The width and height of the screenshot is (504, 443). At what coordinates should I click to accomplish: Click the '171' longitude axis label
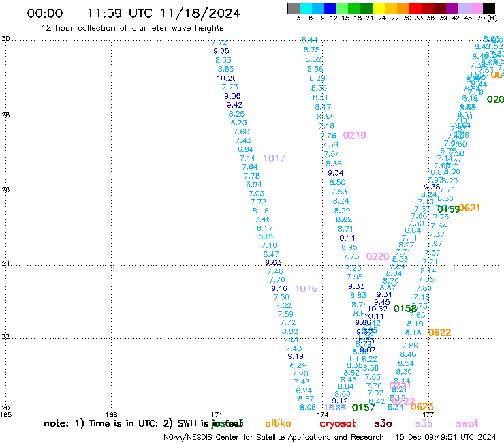point(217,414)
